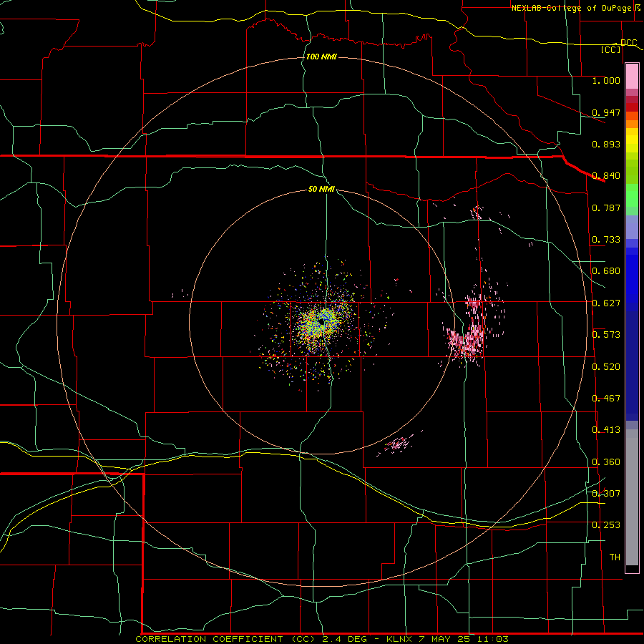Pick the lavender swatch on the color bar

pyautogui.click(x=632, y=227)
